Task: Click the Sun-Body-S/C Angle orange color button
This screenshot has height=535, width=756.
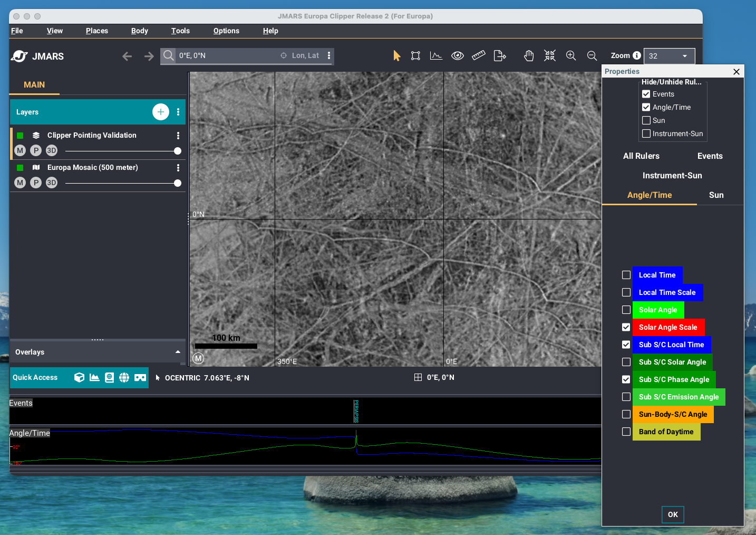Action: 673,414
